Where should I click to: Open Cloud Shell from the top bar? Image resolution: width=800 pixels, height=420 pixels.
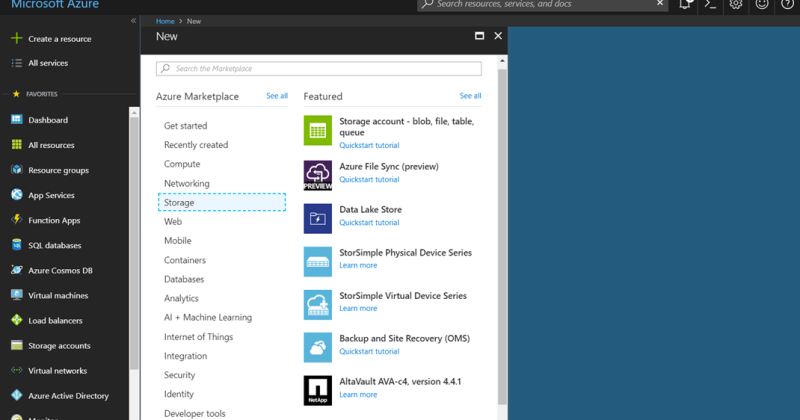711,4
